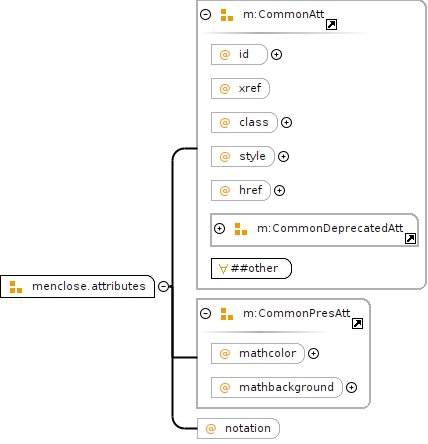Image resolution: width=428 pixels, height=444 pixels.
Task: Expand the m:CommonDeprecatedAtt group
Action: (x=219, y=229)
